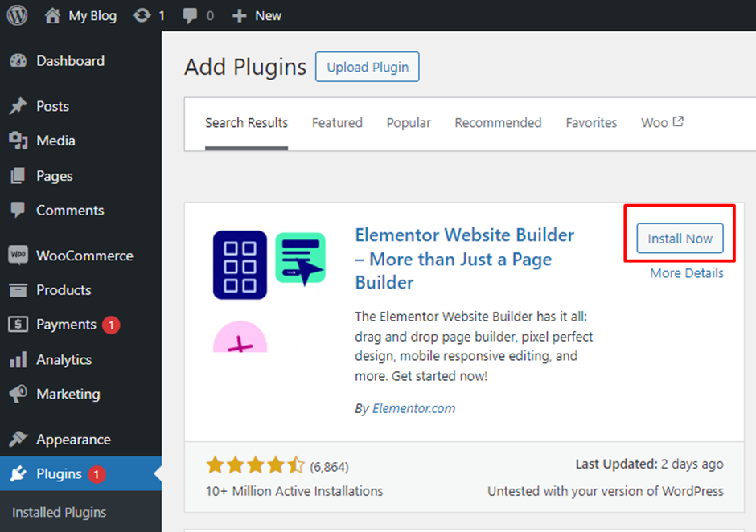Viewport: 756px width, 532px height.
Task: Open the New menu in admin bar
Action: [x=257, y=14]
